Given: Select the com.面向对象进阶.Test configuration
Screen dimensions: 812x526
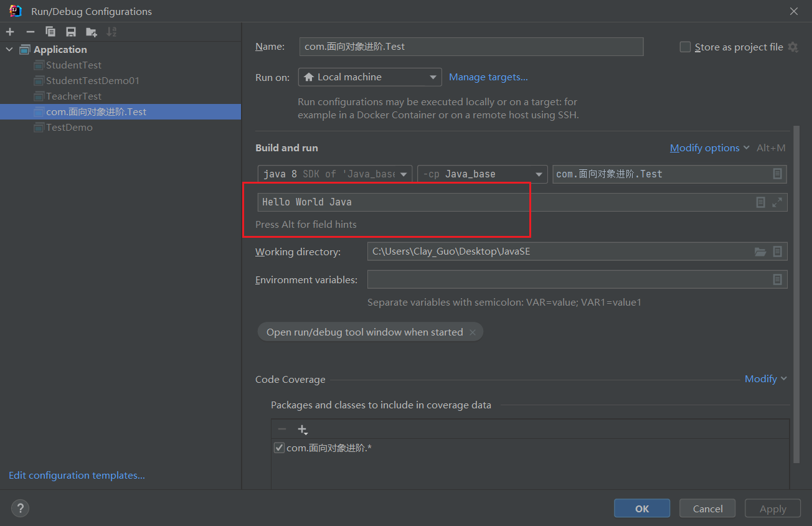Looking at the screenshot, I should [120, 112].
